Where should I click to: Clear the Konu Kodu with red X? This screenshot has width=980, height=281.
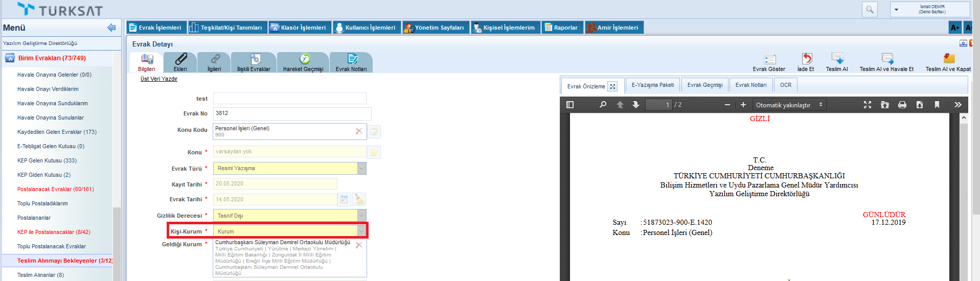(x=359, y=131)
